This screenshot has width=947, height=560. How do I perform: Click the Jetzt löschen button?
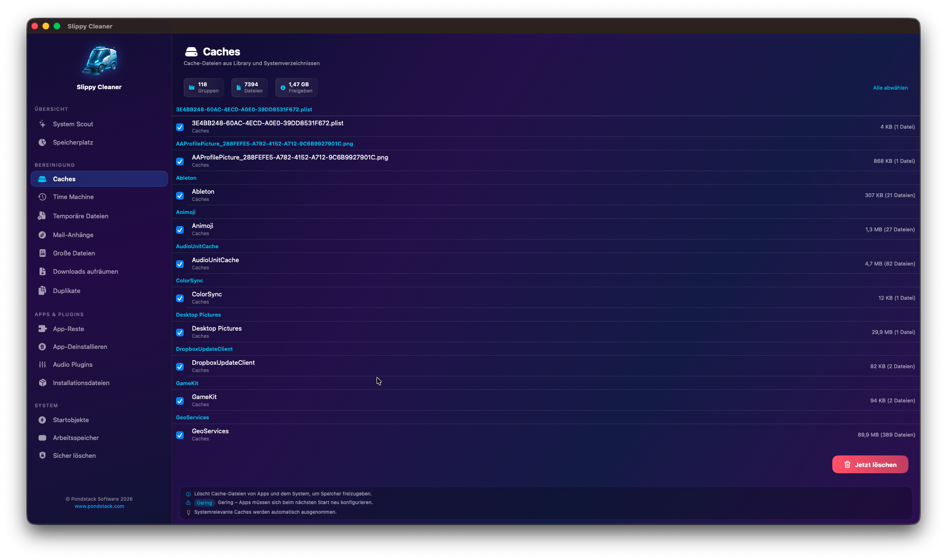pyautogui.click(x=870, y=465)
